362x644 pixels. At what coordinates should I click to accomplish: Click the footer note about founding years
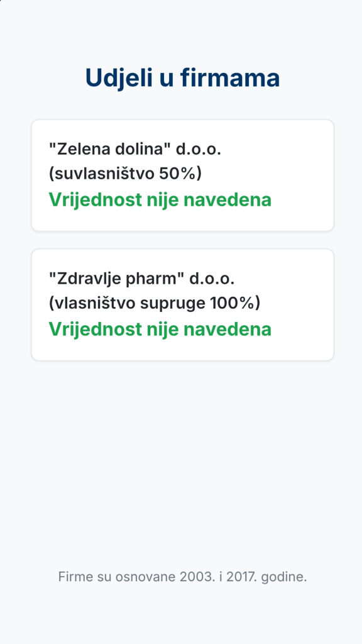(x=183, y=577)
